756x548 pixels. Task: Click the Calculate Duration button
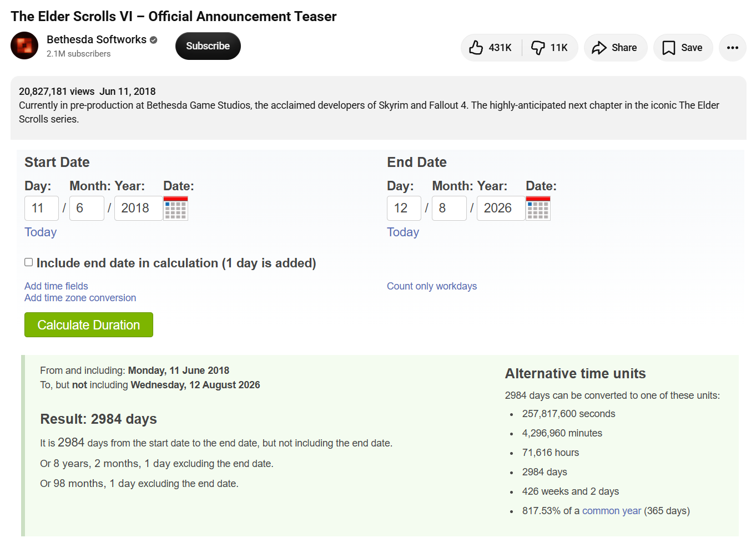coord(89,325)
